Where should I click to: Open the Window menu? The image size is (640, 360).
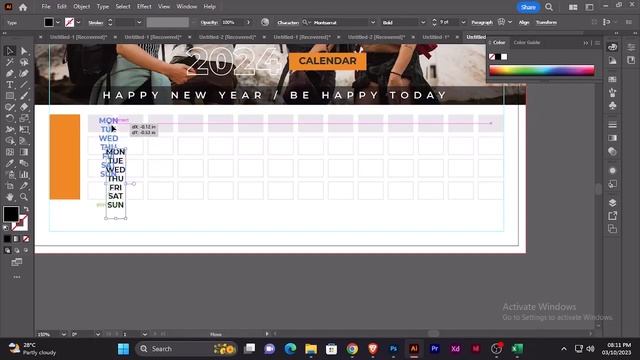tap(187, 7)
